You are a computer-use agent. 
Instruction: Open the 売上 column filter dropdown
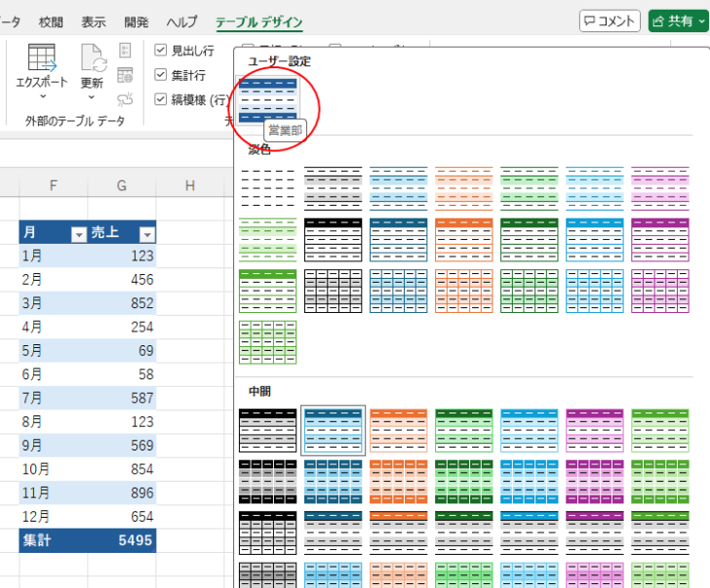click(146, 234)
